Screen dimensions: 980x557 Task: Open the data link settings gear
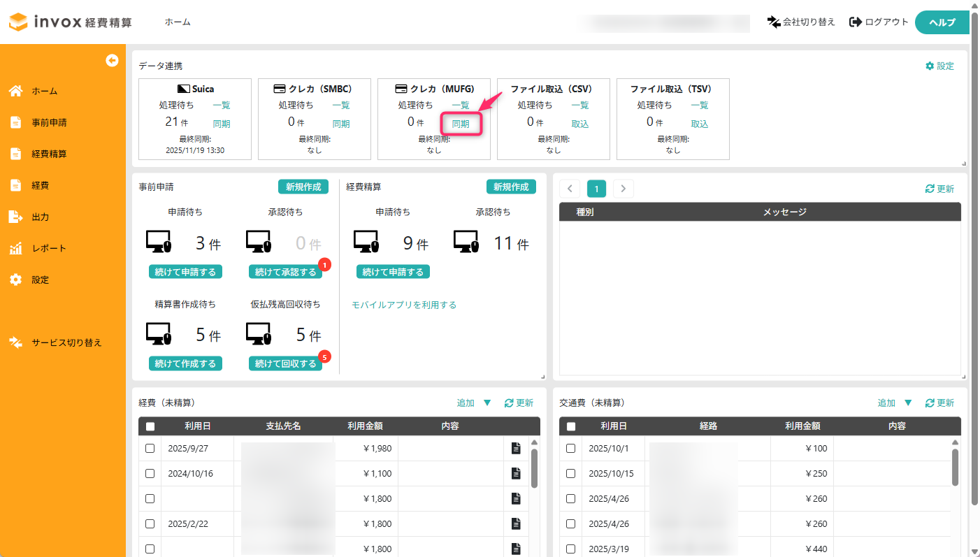pos(930,66)
